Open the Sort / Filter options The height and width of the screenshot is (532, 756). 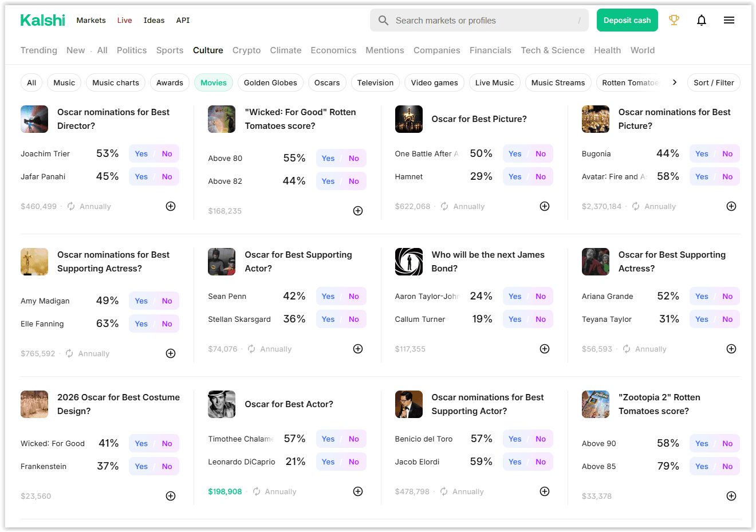point(714,82)
